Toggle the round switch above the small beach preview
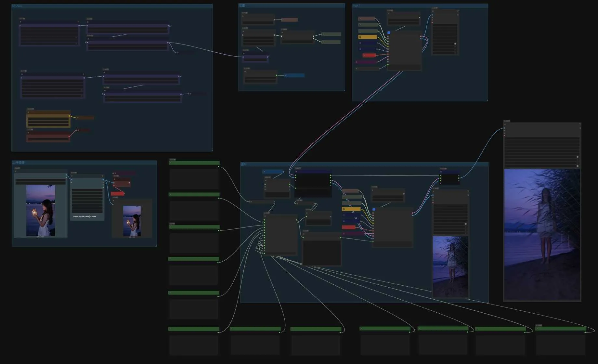 coord(465,224)
